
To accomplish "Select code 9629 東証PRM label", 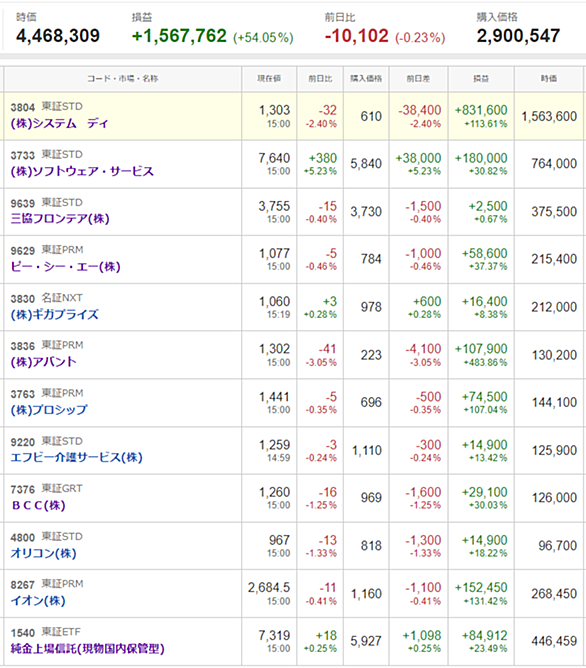I will [47, 250].
